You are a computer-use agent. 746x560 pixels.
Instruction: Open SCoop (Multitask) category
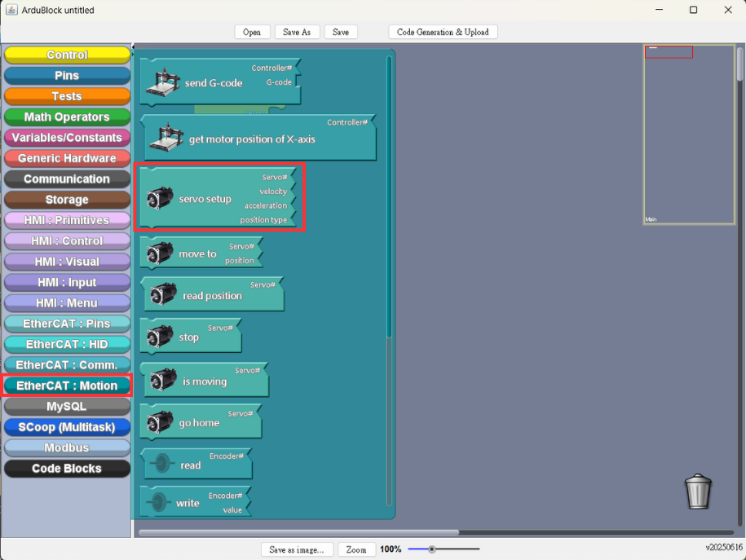[x=67, y=427]
